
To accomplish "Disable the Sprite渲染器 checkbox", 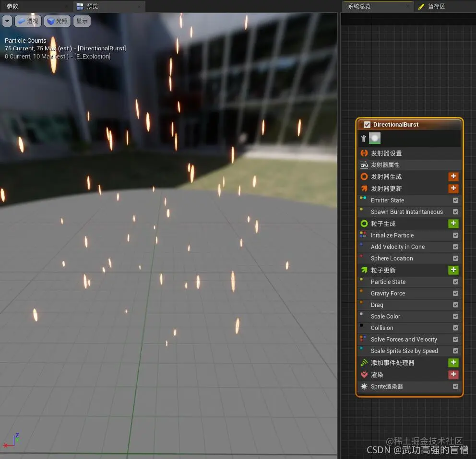I will coord(455,387).
